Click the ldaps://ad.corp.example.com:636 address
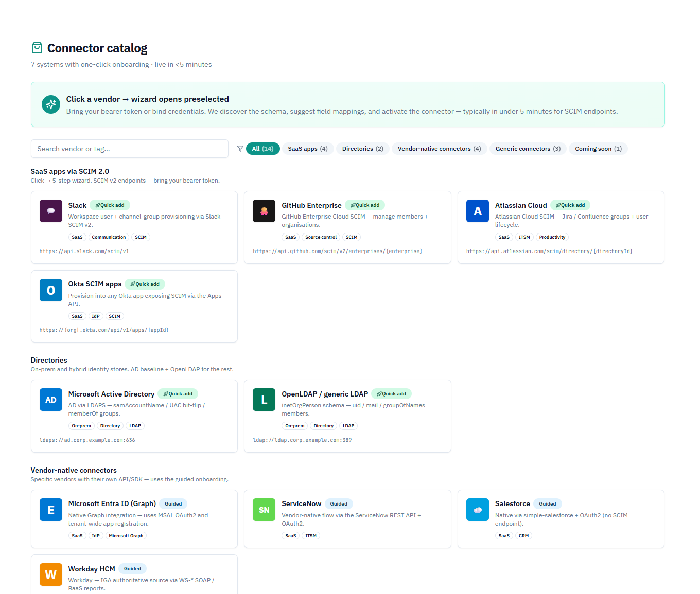The width and height of the screenshot is (700, 594). click(x=87, y=440)
